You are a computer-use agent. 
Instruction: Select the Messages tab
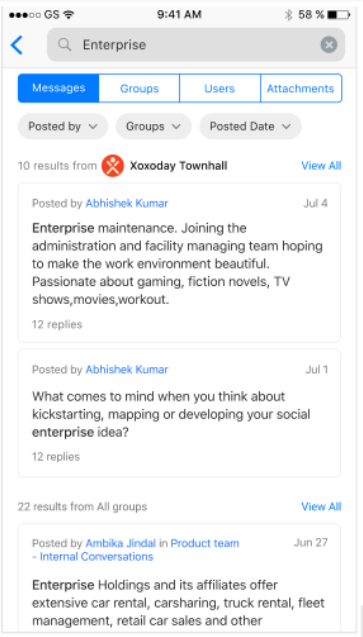[58, 88]
